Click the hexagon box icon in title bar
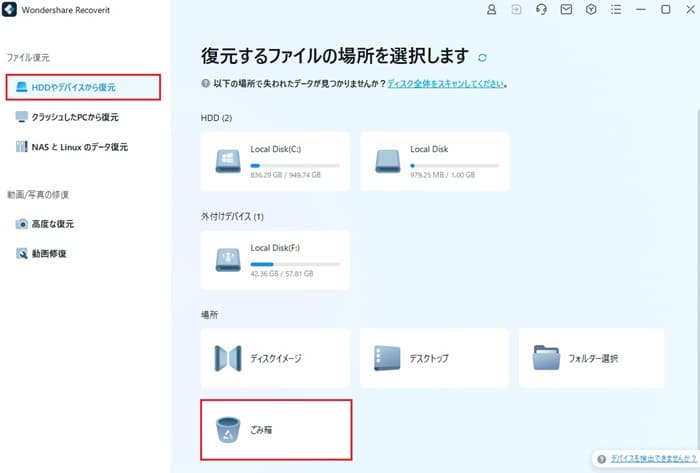Image resolution: width=700 pixels, height=473 pixels. point(591,9)
